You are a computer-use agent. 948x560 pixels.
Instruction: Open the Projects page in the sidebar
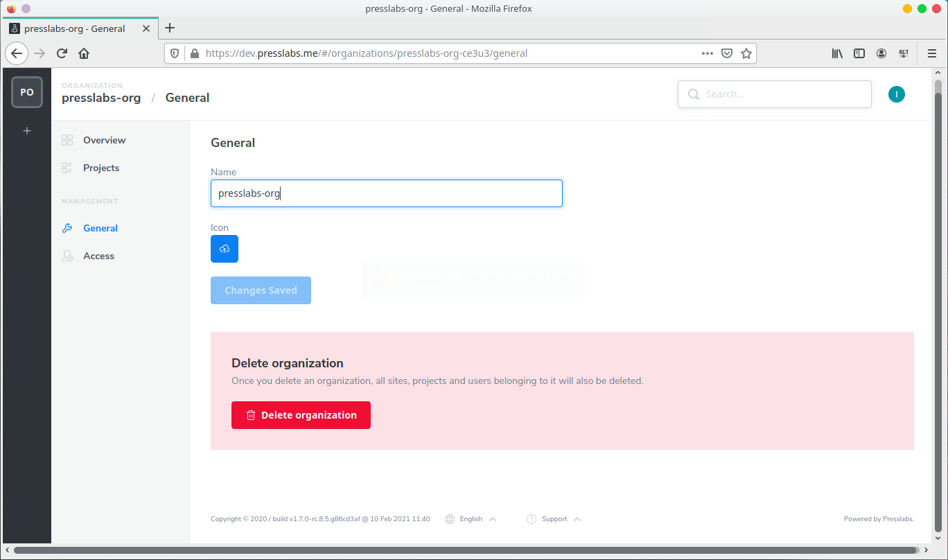(101, 168)
